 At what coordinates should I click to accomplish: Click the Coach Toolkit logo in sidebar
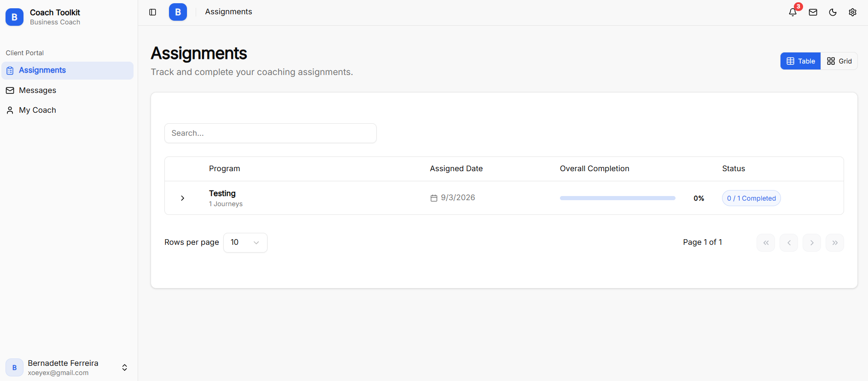tap(14, 17)
